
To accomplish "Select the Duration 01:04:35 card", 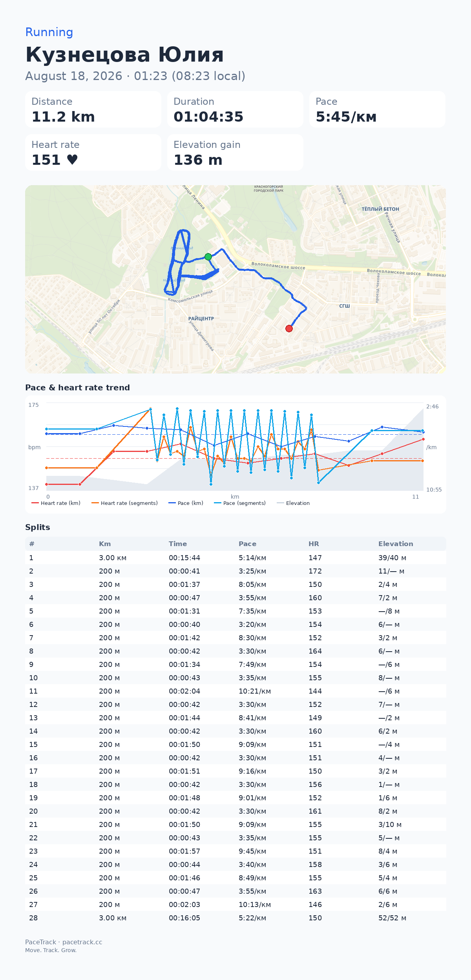I will click(235, 109).
